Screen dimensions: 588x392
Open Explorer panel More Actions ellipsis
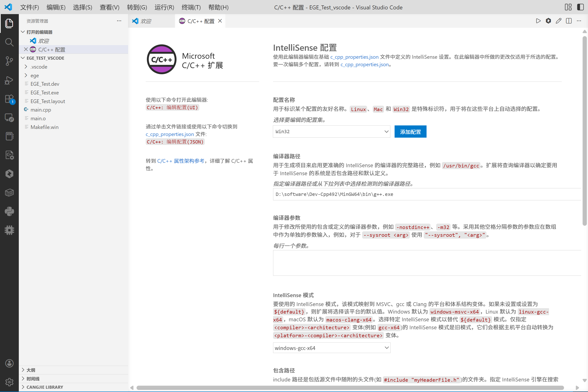point(119,21)
